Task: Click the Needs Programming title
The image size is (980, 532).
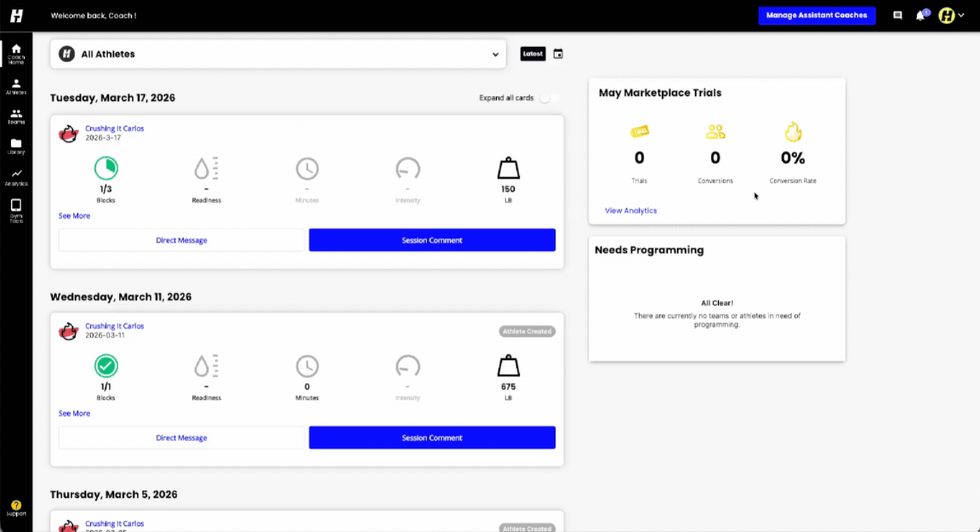Action: [649, 250]
